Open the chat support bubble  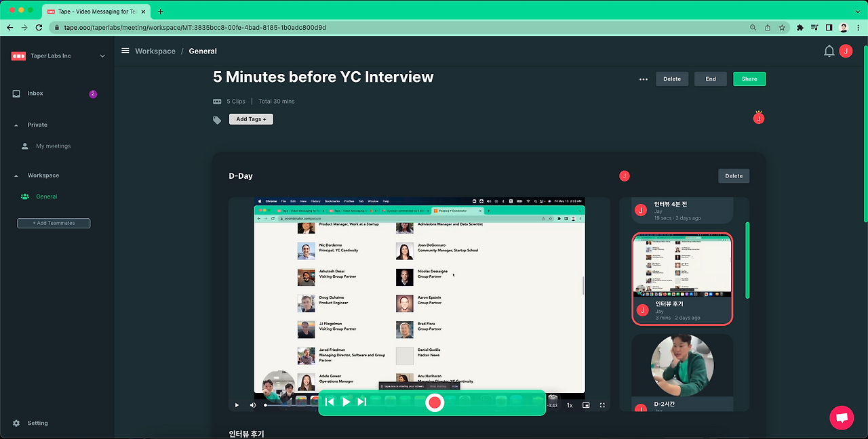click(x=842, y=417)
